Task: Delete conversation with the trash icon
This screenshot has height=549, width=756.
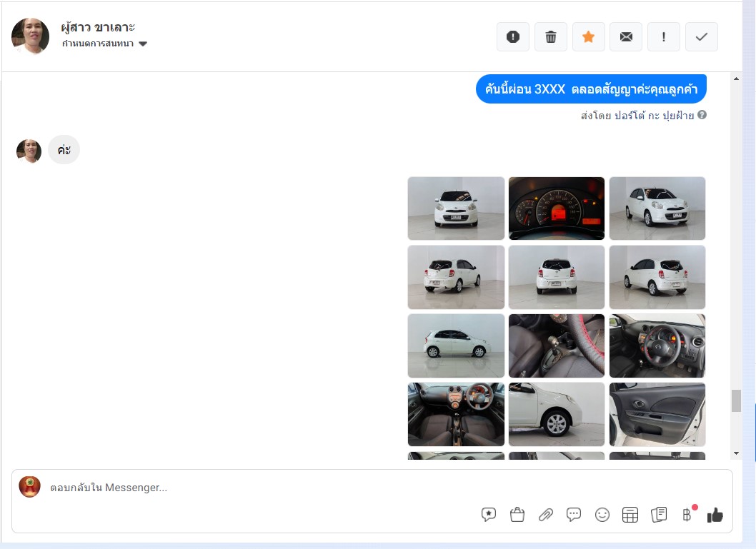Action: tap(550, 37)
